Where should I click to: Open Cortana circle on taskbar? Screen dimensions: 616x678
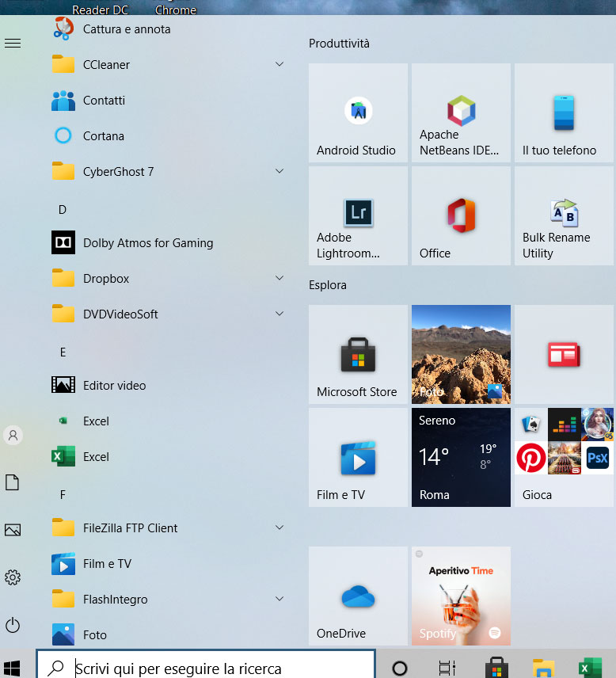(400, 668)
